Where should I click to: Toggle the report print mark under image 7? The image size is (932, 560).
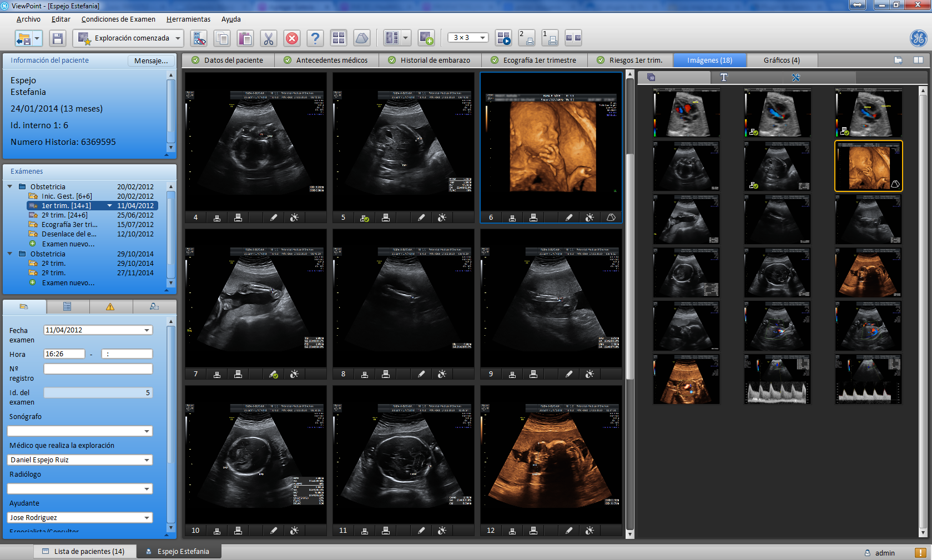(x=238, y=374)
